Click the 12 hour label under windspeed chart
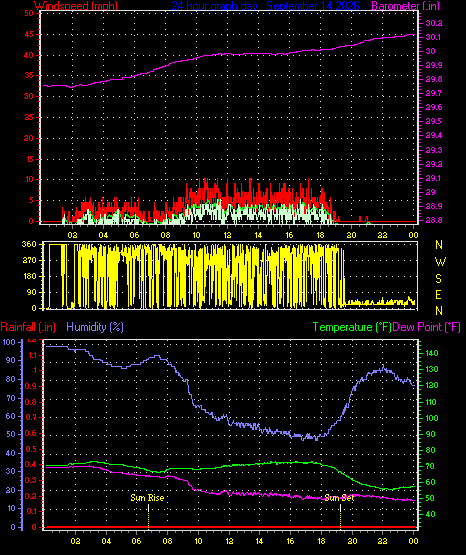Screen dimensions: 466x555 coord(227,235)
